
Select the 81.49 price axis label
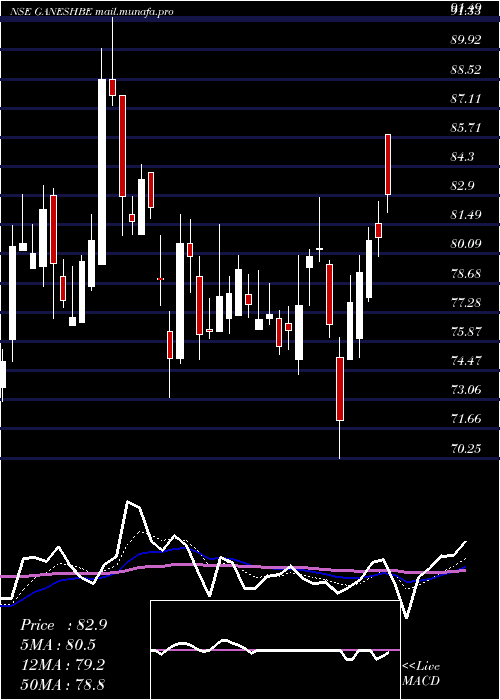[x=466, y=215]
